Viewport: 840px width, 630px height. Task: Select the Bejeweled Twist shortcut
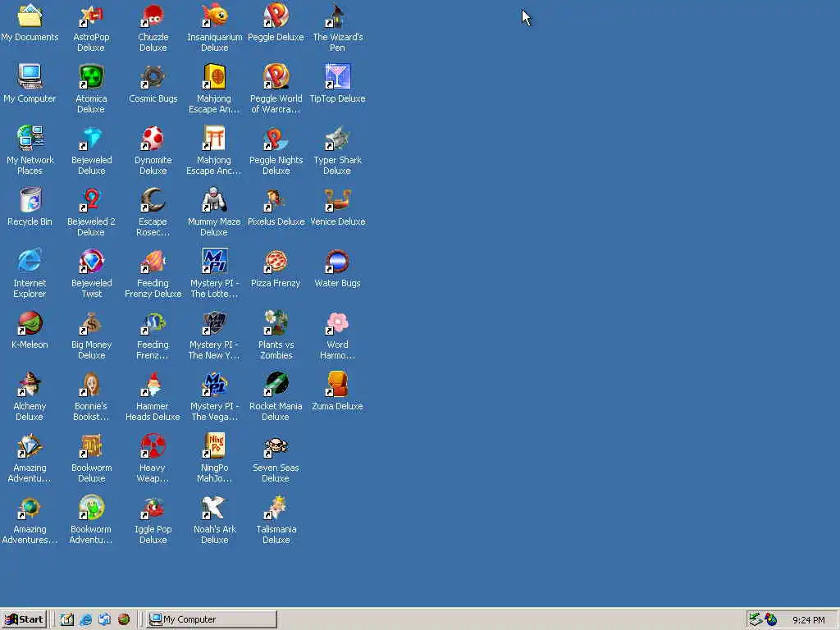click(x=91, y=274)
